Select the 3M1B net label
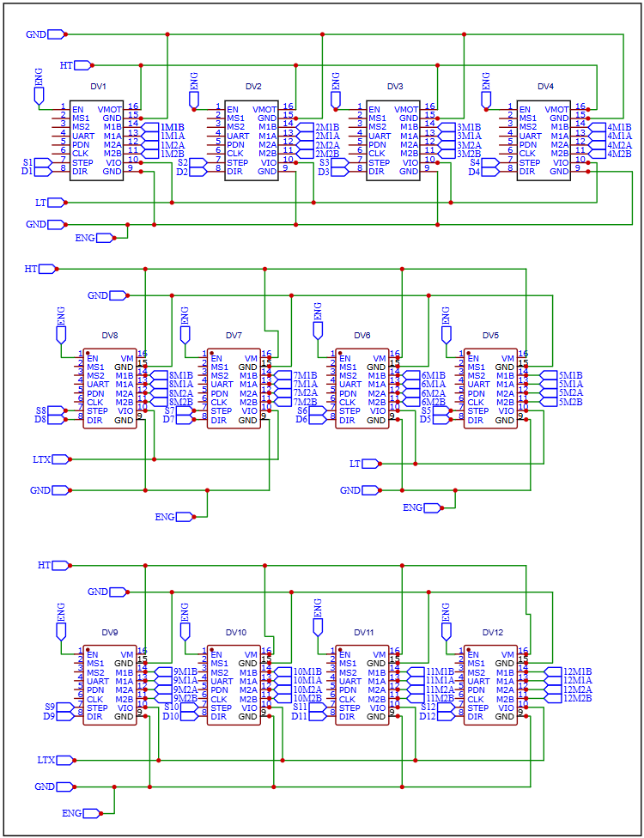The width and height of the screenshot is (644, 838). (x=469, y=128)
